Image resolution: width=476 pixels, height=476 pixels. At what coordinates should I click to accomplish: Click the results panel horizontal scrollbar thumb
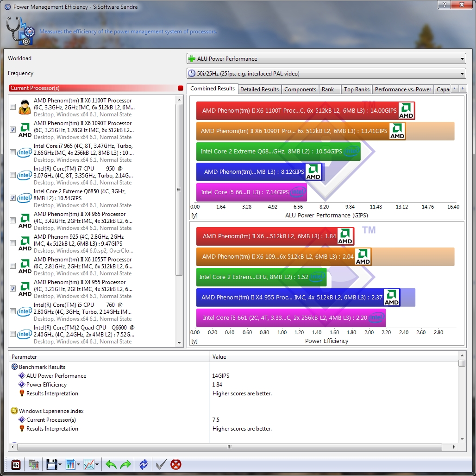[x=230, y=447]
